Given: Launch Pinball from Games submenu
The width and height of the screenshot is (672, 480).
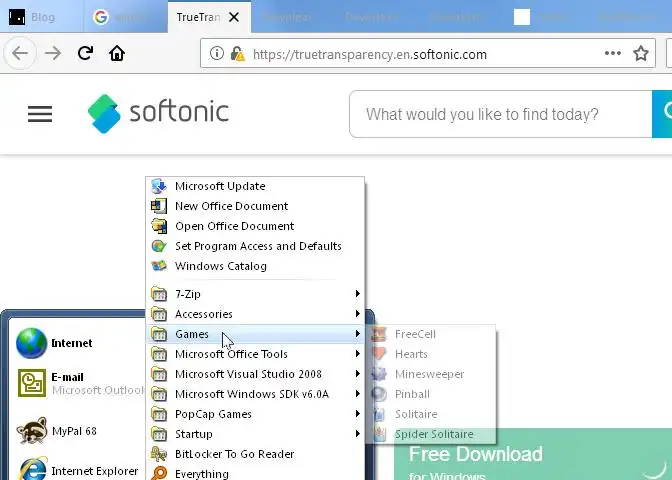Looking at the screenshot, I should [x=432, y=394].
